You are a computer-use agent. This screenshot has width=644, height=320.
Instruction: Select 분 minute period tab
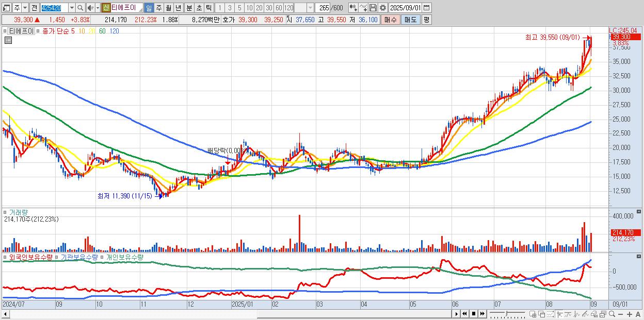[x=189, y=8]
